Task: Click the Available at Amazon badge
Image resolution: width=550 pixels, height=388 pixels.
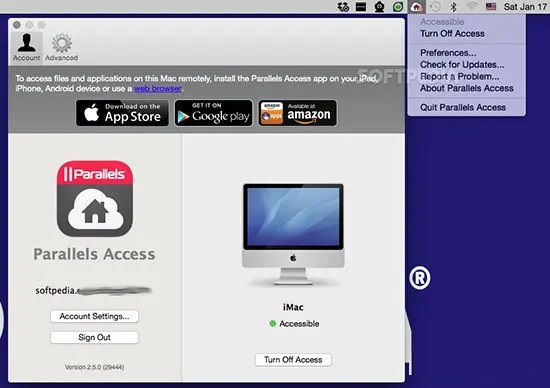Action: click(x=297, y=113)
